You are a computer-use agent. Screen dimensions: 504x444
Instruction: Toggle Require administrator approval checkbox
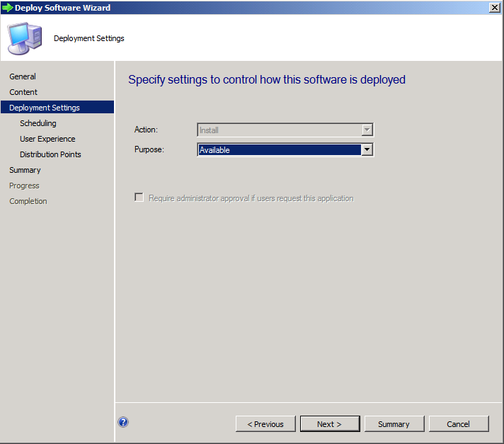(x=139, y=198)
